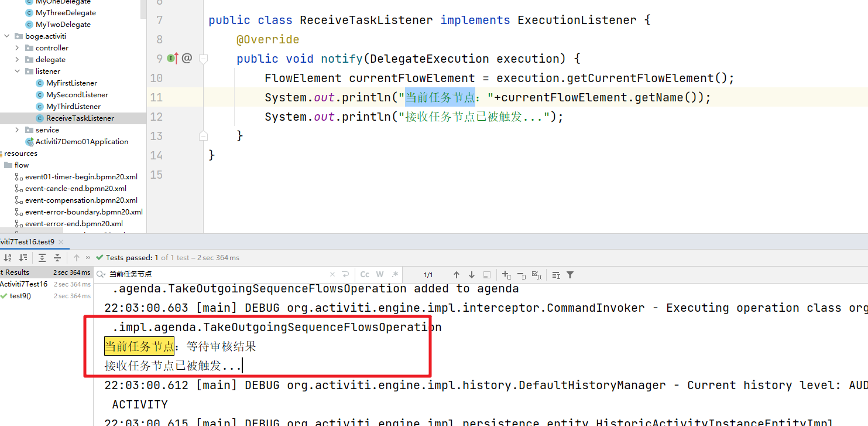
Task: Show more test toolbar actions chevron
Action: pyautogui.click(x=88, y=258)
